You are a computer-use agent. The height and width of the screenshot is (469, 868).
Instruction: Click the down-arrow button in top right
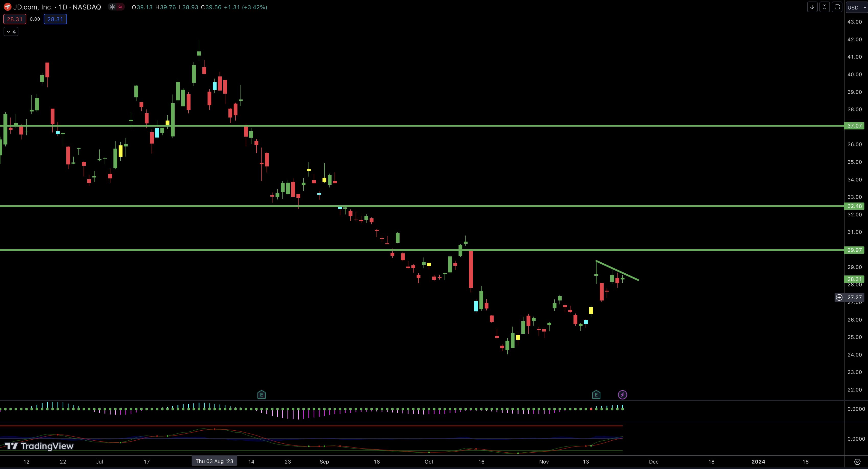point(812,7)
